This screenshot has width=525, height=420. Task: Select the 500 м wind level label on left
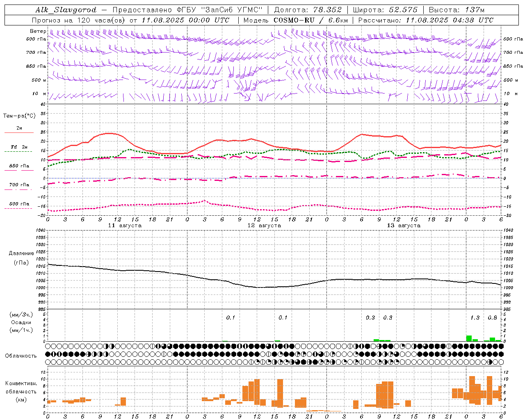(39, 80)
